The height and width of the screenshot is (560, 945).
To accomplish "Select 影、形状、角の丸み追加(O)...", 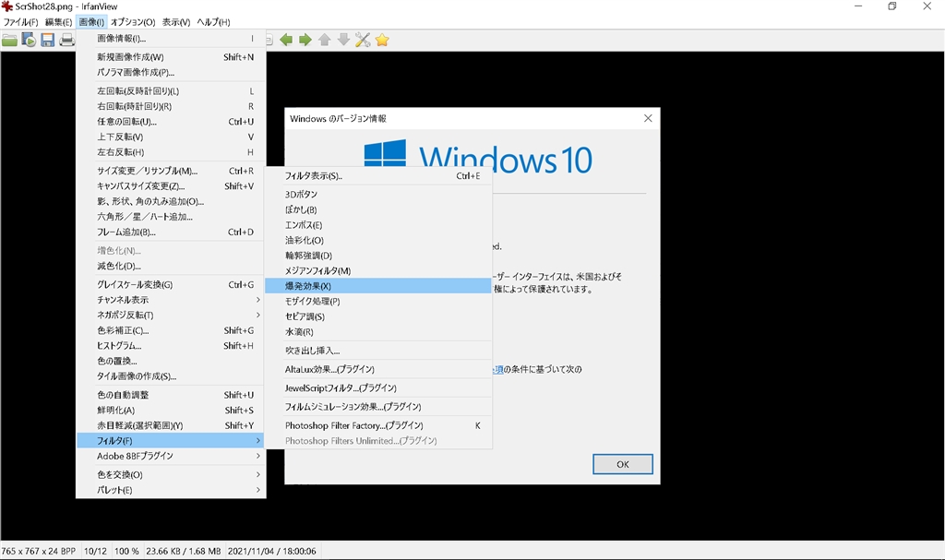I will coord(171,202).
